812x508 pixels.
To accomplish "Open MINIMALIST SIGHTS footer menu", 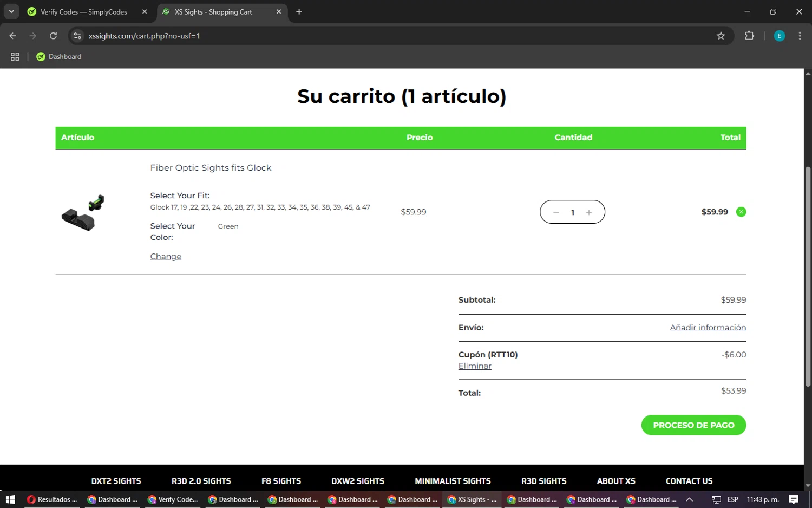I will 453,481.
